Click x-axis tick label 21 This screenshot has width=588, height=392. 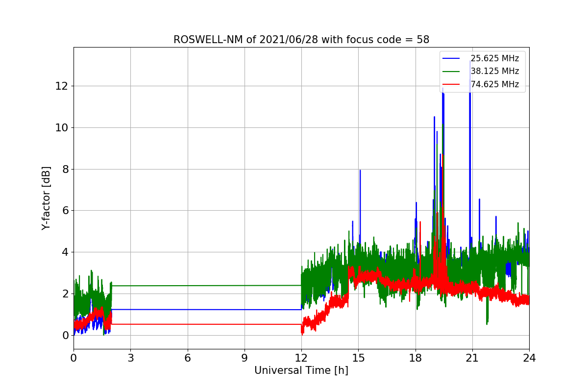pos(472,358)
